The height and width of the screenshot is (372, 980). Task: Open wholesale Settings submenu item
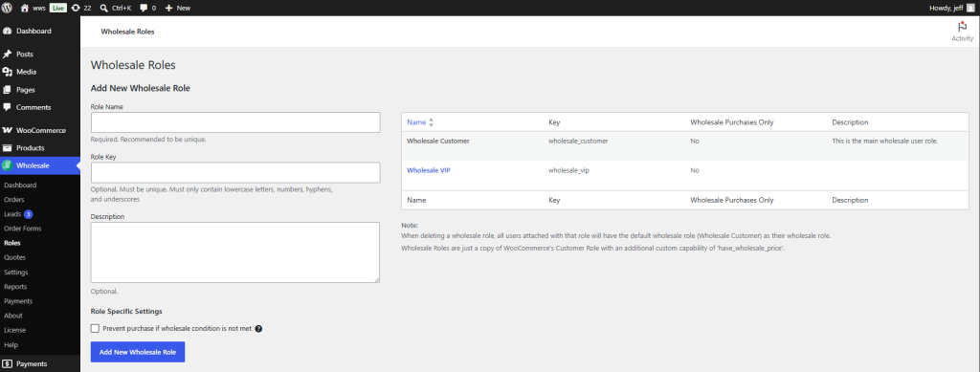point(15,273)
